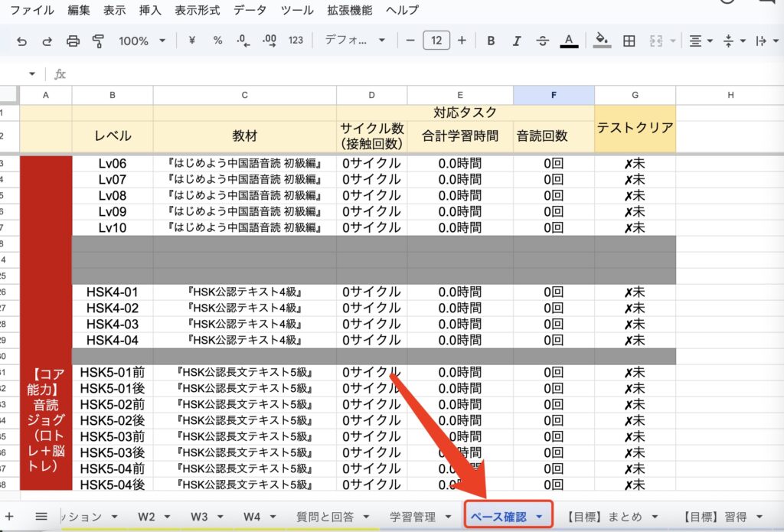Open the font family dropdown

click(x=355, y=41)
